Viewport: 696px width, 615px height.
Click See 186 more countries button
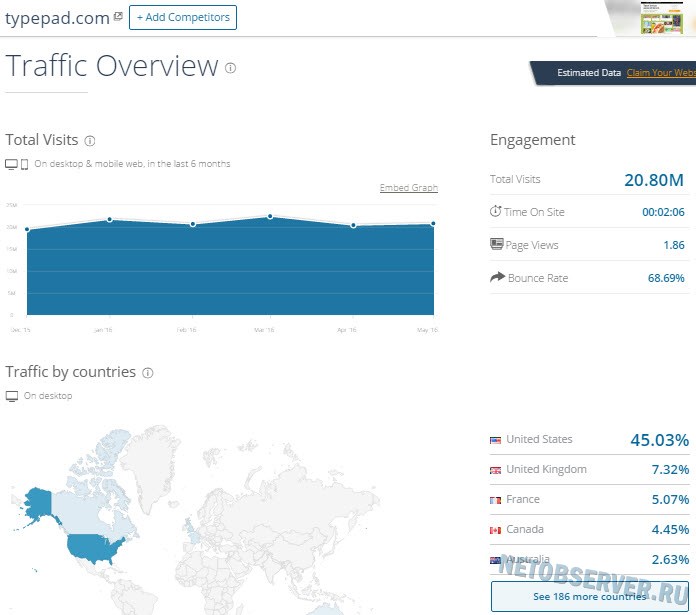(x=590, y=596)
